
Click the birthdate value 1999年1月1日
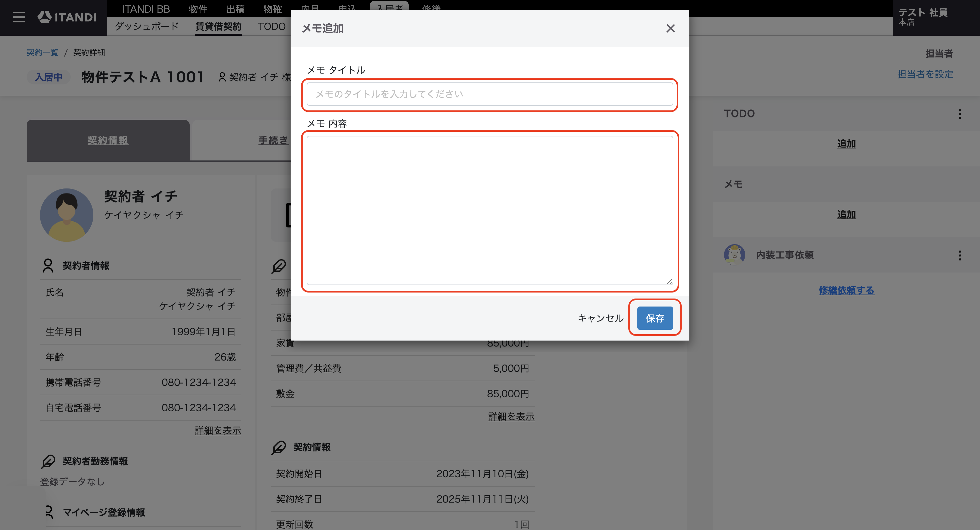[203, 332]
